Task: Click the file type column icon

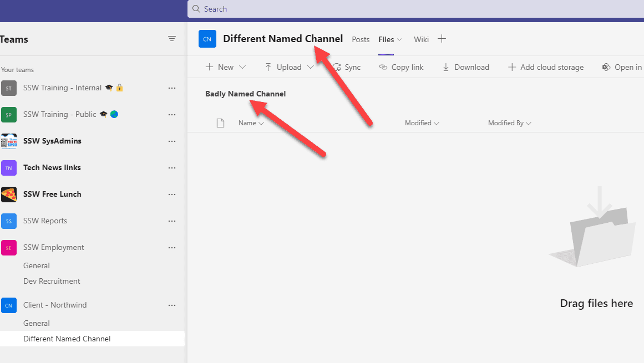Action: [x=220, y=123]
